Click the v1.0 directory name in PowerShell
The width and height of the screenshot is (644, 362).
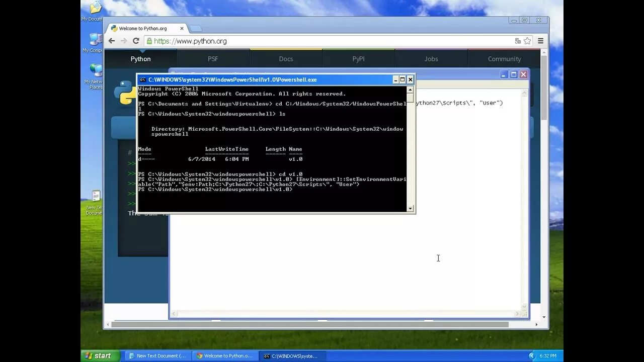296,159
